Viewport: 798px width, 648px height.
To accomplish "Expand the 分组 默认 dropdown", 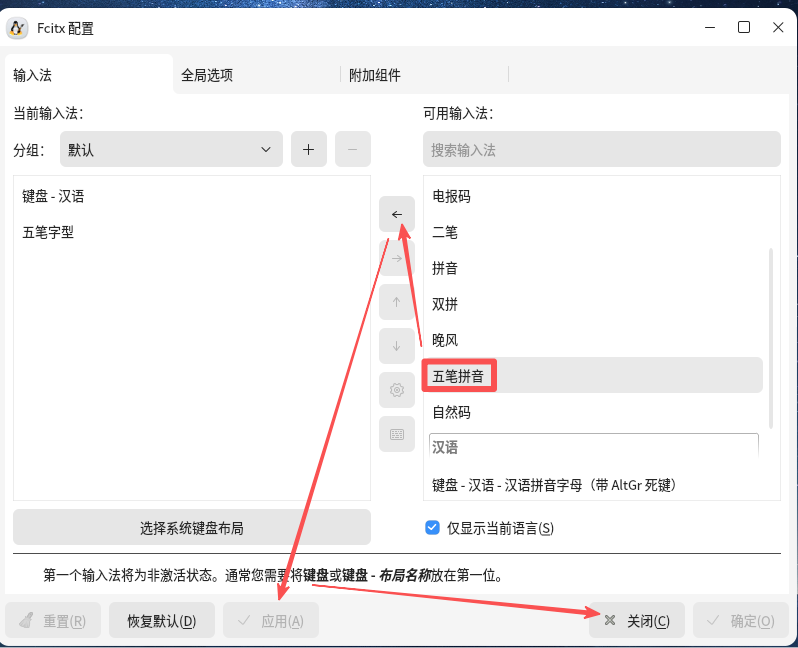I will coord(171,149).
